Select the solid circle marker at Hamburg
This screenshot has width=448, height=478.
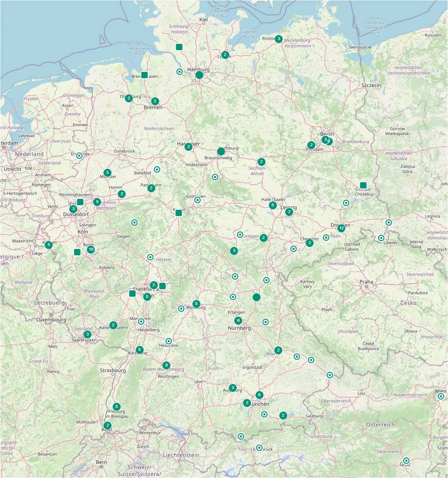coord(199,75)
